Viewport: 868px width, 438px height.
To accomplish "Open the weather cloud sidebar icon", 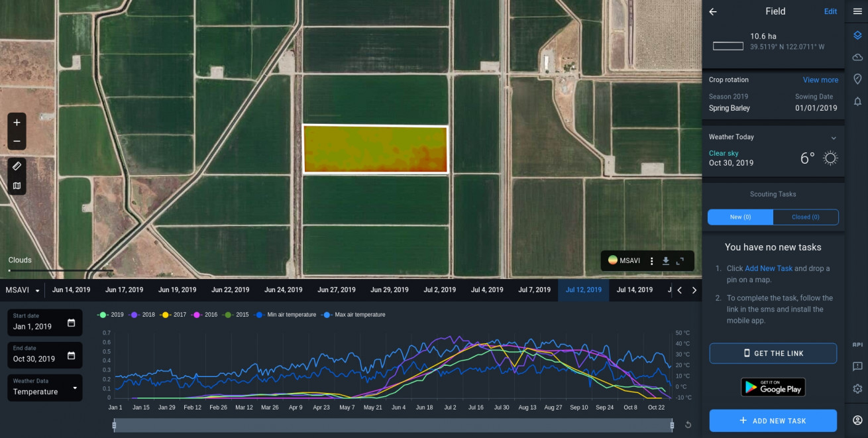I will pos(857,58).
